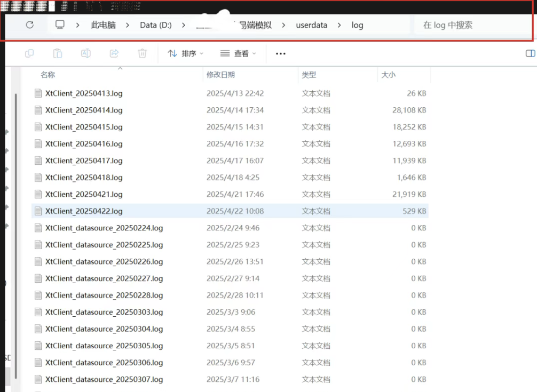
Task: Click the 此电脑 computer icon in the breadcrumb
Action: click(60, 25)
